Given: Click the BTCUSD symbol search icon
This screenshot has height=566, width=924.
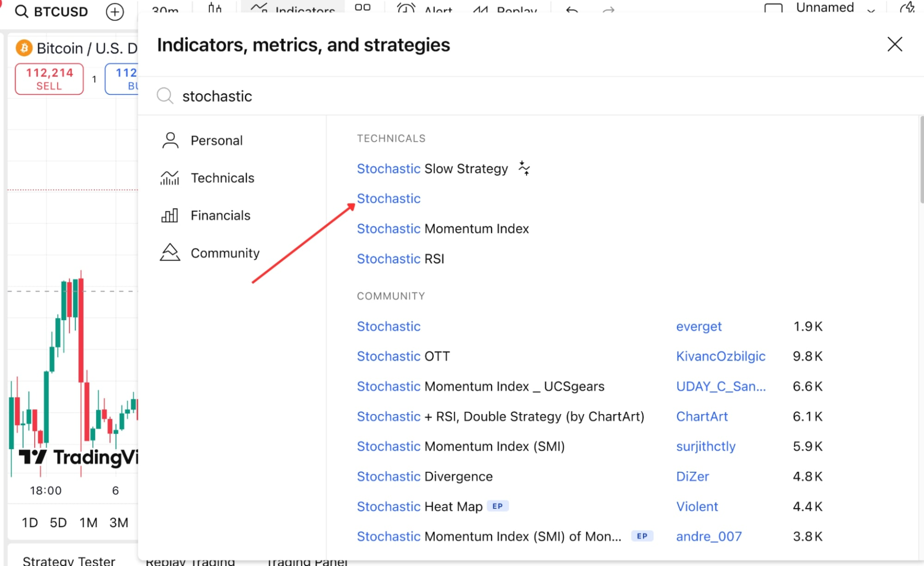Looking at the screenshot, I should tap(22, 11).
